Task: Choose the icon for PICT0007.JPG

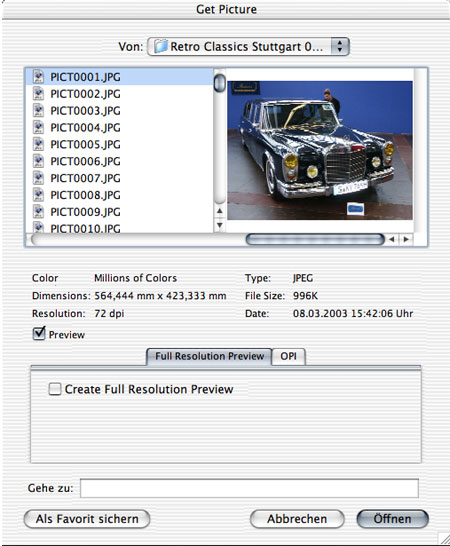Action: [38, 178]
